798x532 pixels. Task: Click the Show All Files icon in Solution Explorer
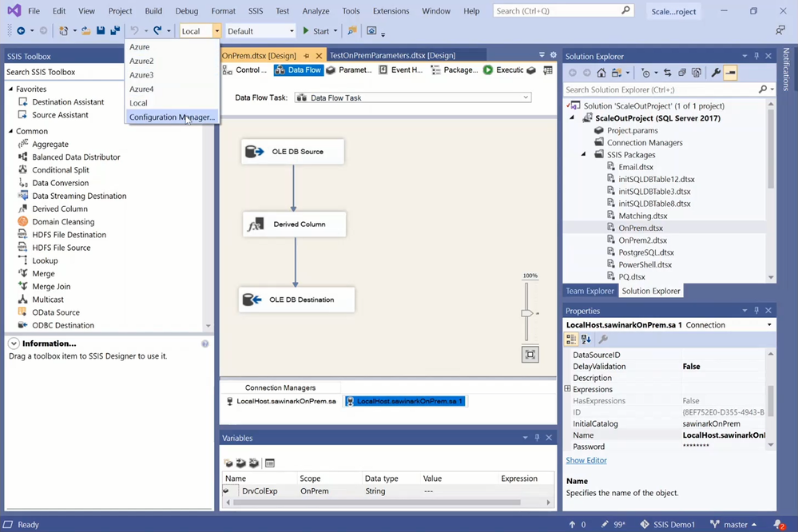coord(697,73)
